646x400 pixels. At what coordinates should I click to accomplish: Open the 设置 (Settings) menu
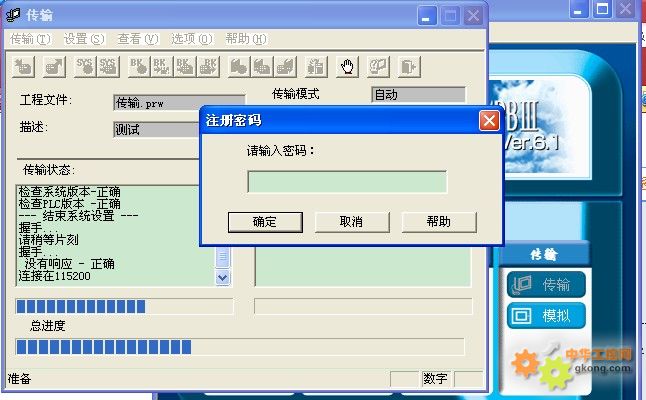click(83, 39)
